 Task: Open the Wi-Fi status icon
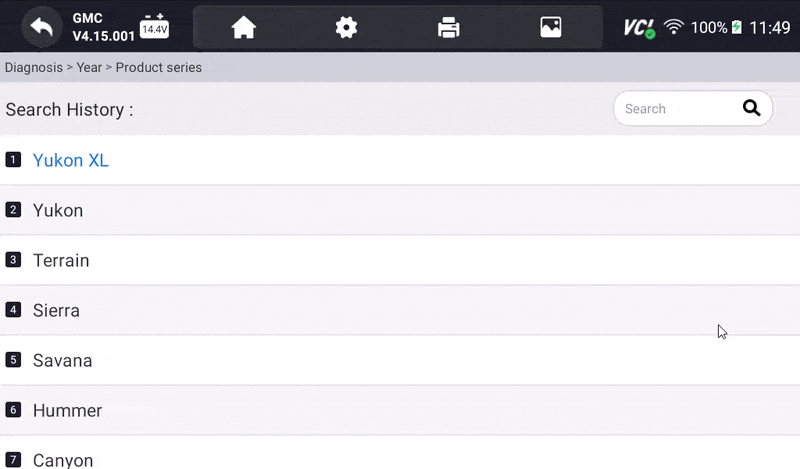tap(673, 27)
